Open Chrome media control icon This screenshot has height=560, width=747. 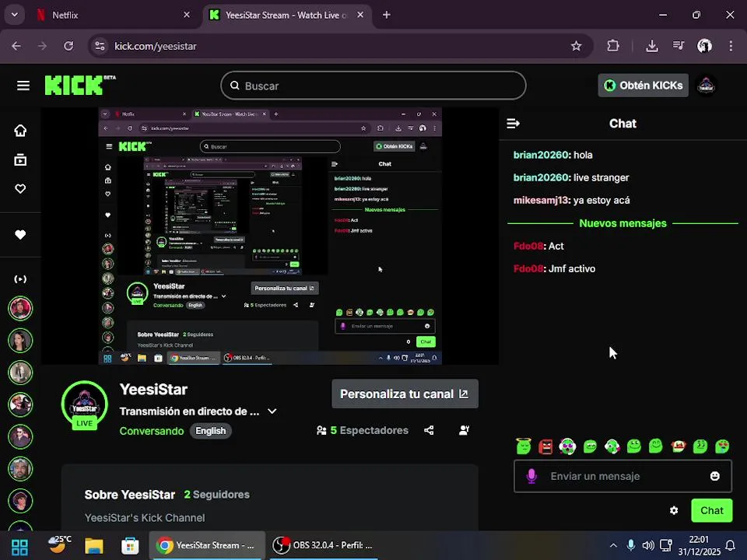click(x=678, y=46)
